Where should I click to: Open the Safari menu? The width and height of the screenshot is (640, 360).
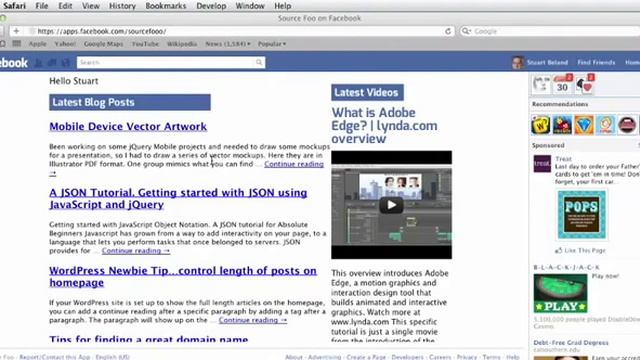point(14,6)
